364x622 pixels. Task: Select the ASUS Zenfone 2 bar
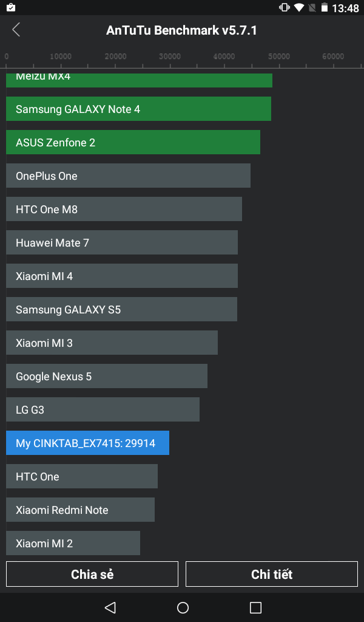point(133,143)
